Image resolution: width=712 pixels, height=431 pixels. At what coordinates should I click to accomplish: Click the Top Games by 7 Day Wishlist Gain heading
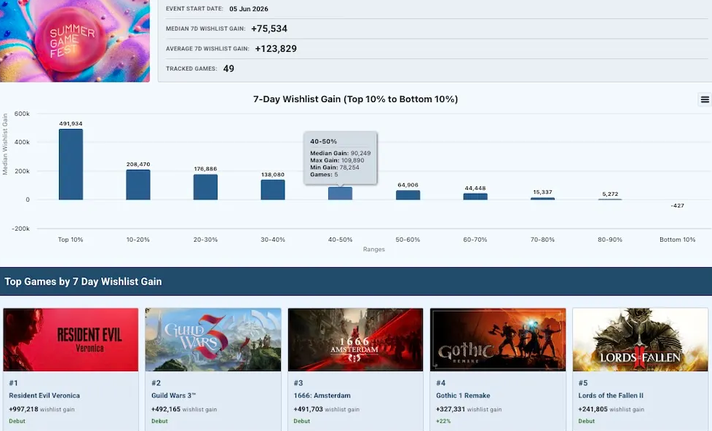(83, 282)
